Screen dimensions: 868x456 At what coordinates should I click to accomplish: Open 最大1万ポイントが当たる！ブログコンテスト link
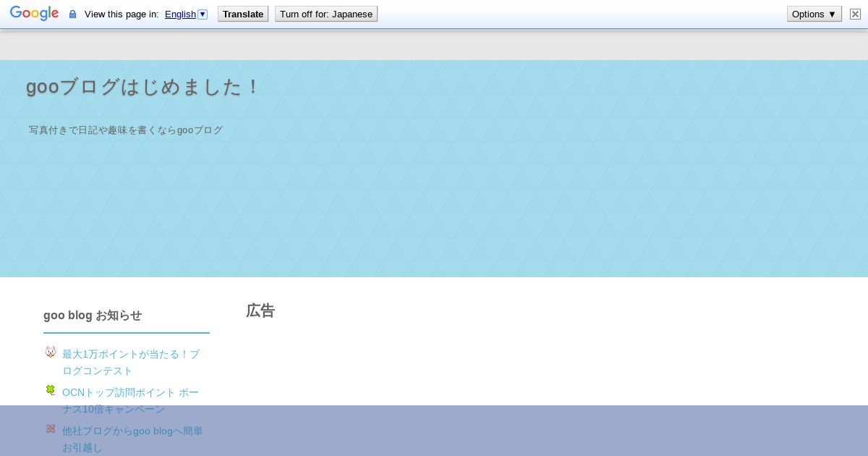pyautogui.click(x=131, y=363)
